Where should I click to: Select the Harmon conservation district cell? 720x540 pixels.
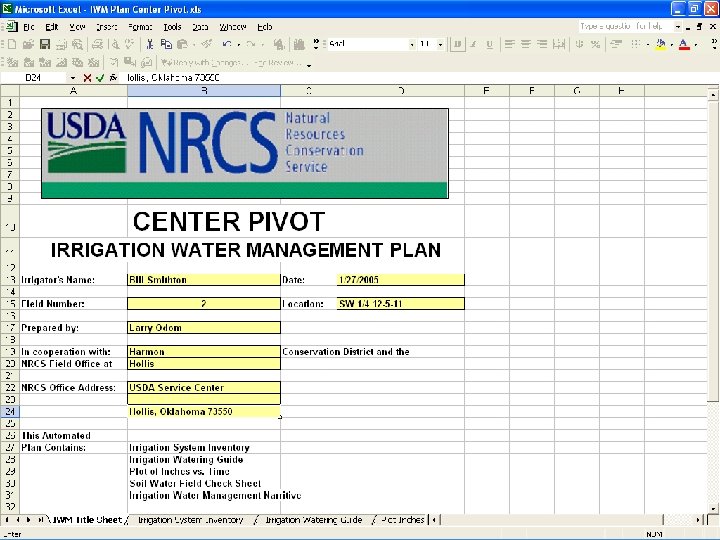tap(204, 351)
